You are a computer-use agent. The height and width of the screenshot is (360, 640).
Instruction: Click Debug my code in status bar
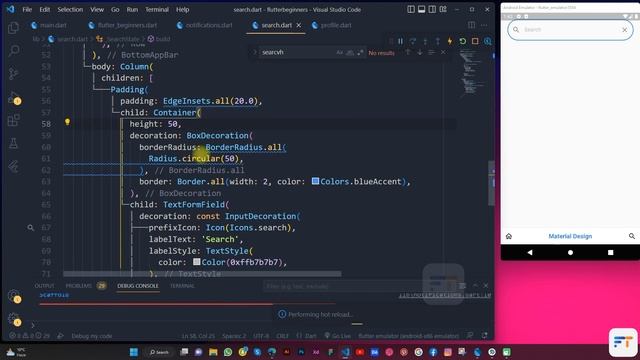pyautogui.click(x=91, y=336)
